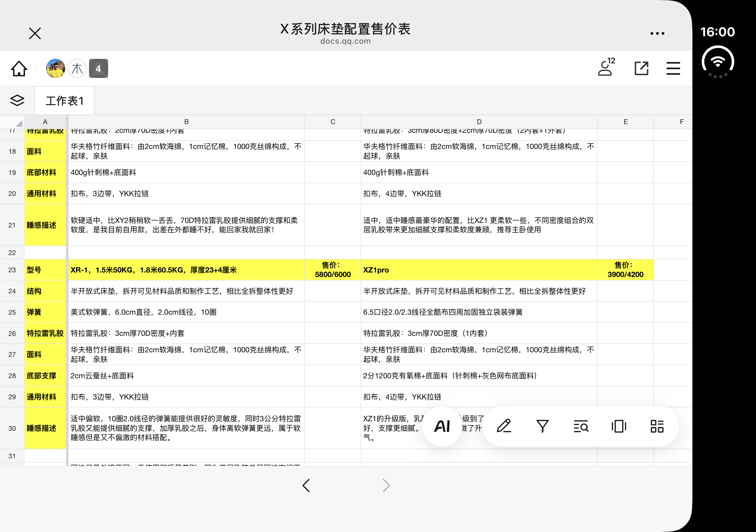Open the AI assistant button
Viewport: 756px width, 532px height.
point(442,426)
